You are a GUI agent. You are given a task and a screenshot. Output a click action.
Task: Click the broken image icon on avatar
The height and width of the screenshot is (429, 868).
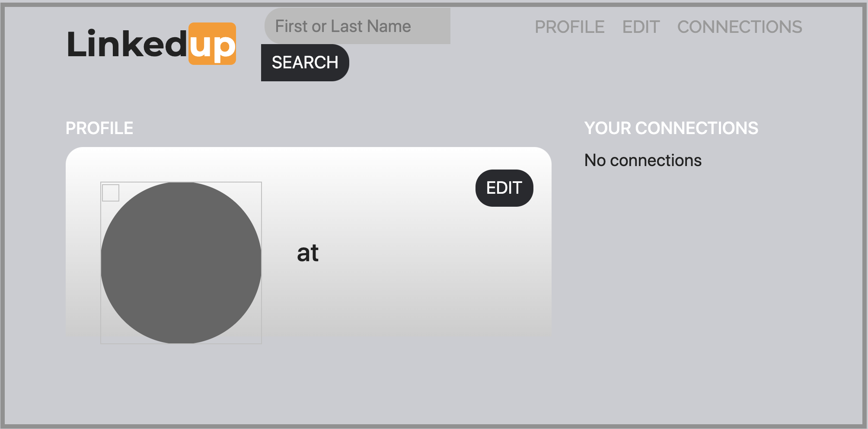(x=111, y=193)
